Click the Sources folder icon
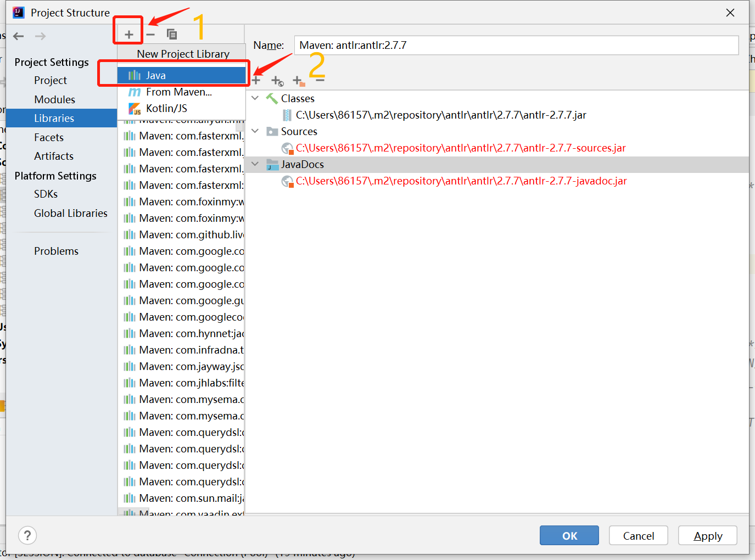 (x=272, y=131)
